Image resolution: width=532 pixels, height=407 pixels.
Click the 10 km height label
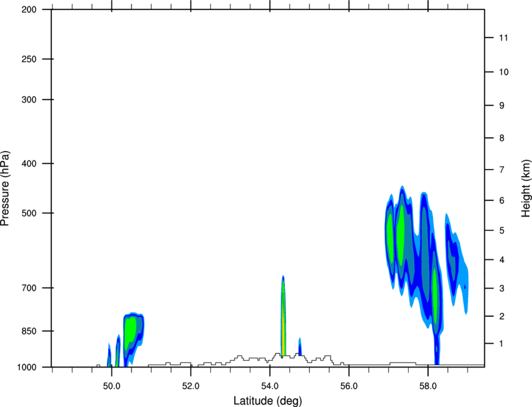504,72
